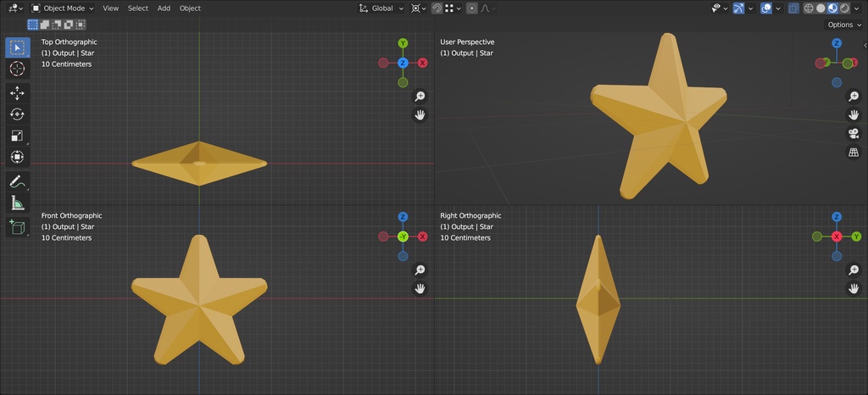
Task: Toggle Show Overlays button
Action: click(766, 8)
